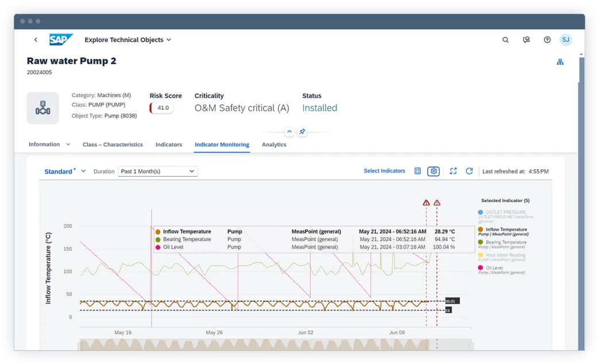Viewport: 599px width, 364px height.
Task: Click the Select Indicators link
Action: (x=384, y=171)
